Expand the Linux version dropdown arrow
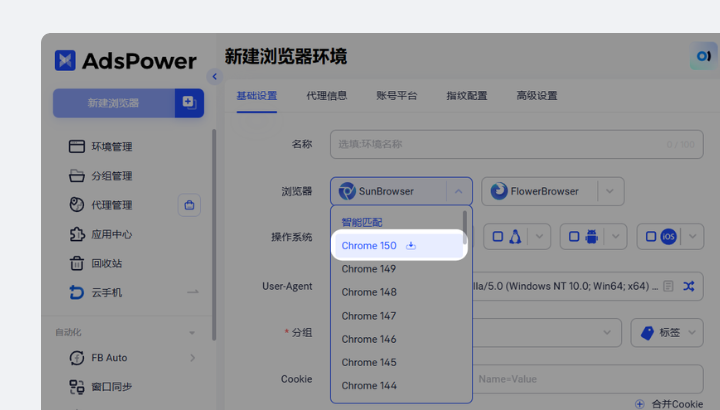Screen dimensions: 720x410 pyautogui.click(x=540, y=236)
